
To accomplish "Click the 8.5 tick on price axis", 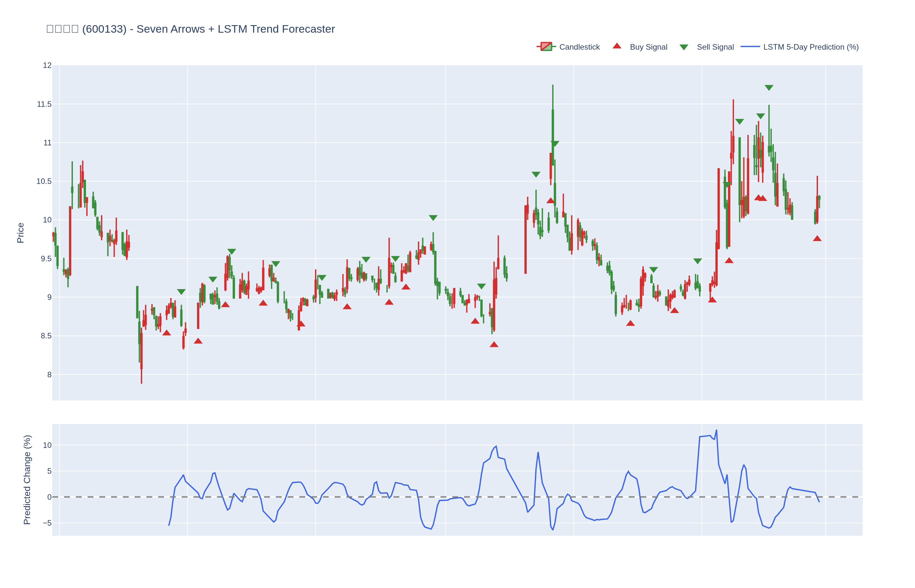I will pyautogui.click(x=46, y=336).
